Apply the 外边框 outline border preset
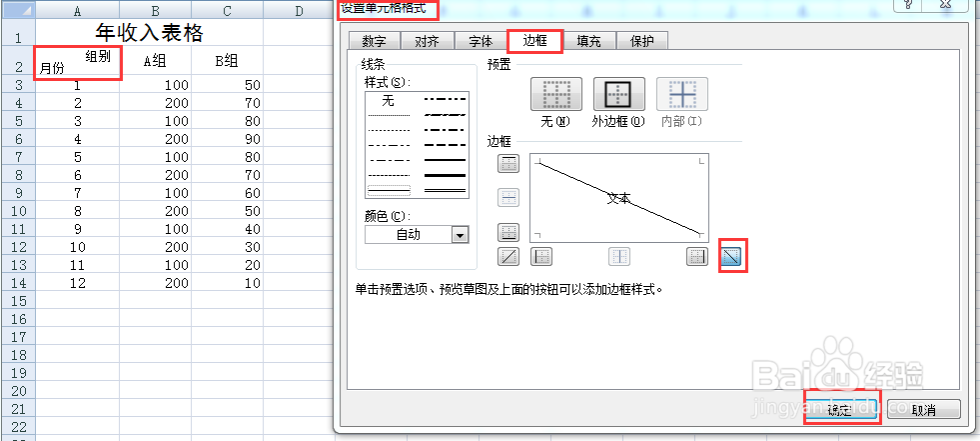This screenshot has height=441, width=980. coord(618,94)
